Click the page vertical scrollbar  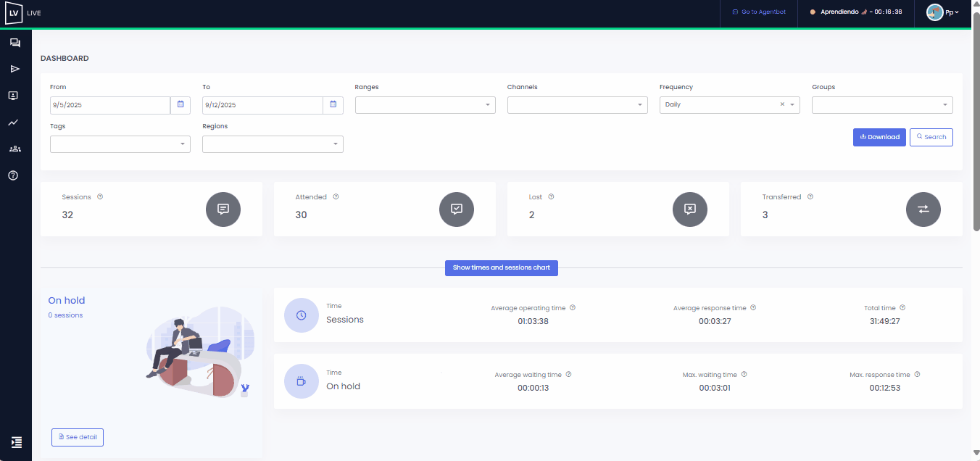tap(976, 123)
